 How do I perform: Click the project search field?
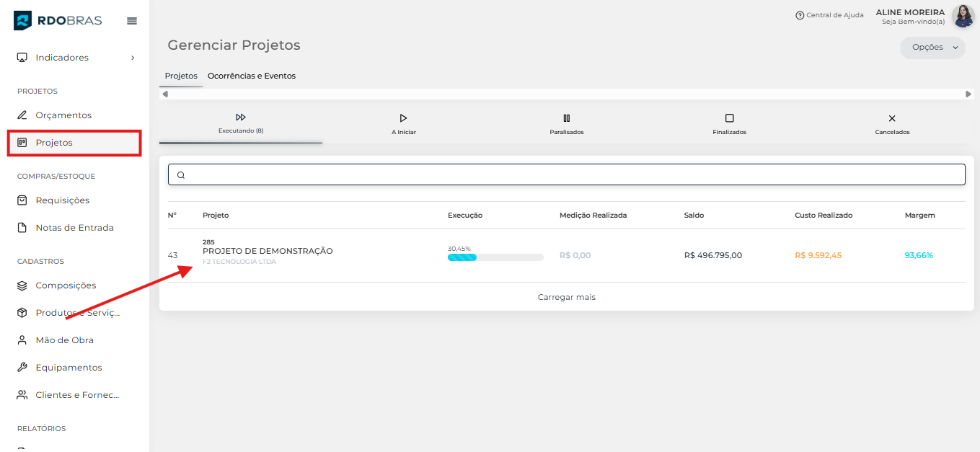point(566,174)
